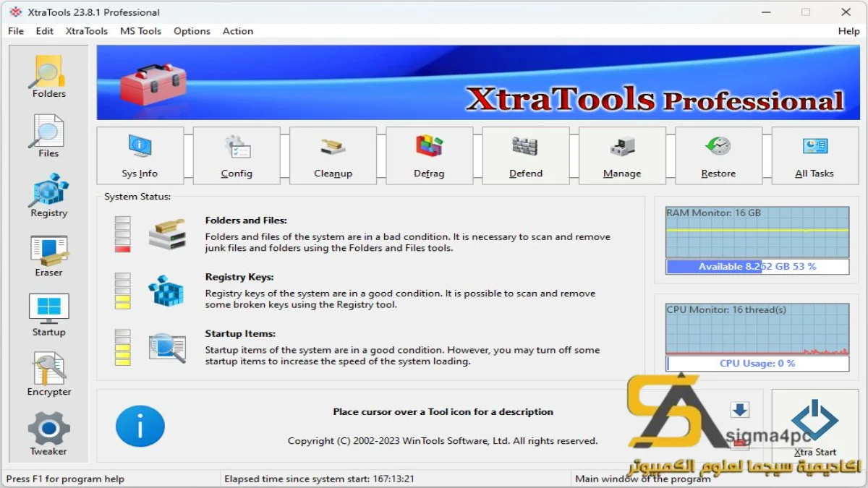Click the Registry Keys status level indicator
This screenshot has height=488, width=868.
coord(123,291)
